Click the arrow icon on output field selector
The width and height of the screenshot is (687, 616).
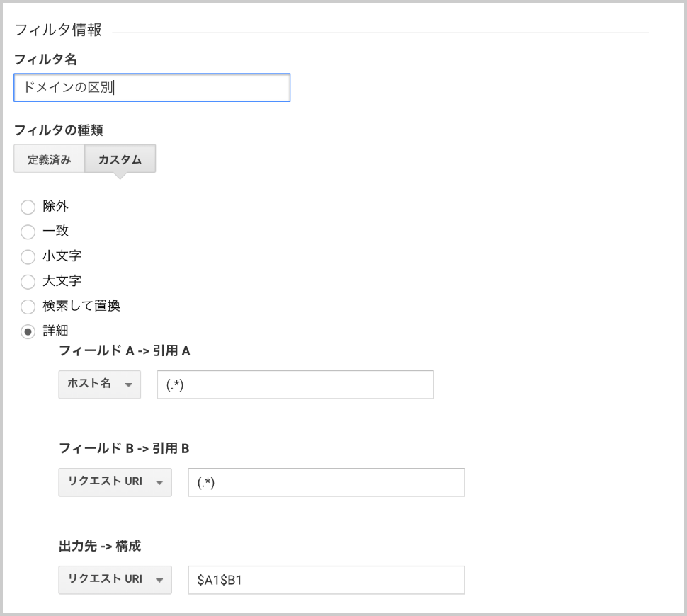(x=159, y=580)
